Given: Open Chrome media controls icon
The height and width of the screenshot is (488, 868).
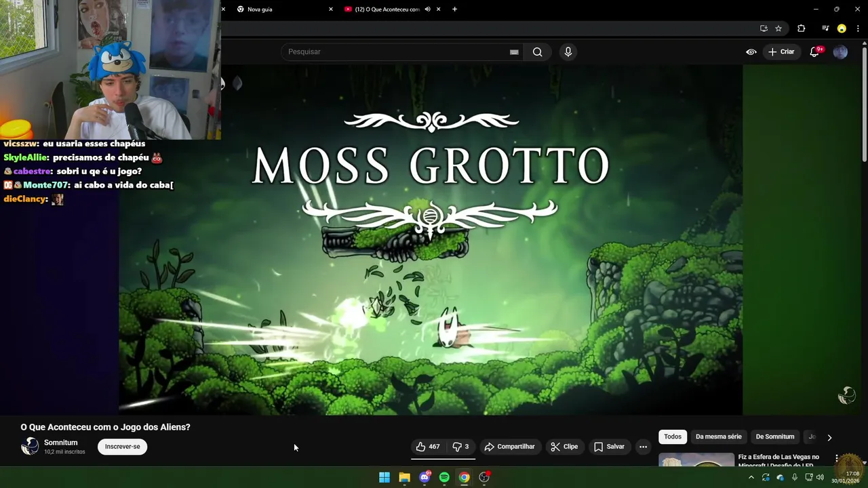Looking at the screenshot, I should click(x=825, y=28).
